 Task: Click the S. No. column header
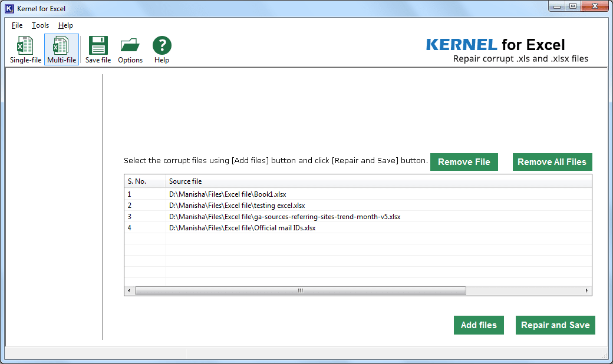[x=145, y=181]
